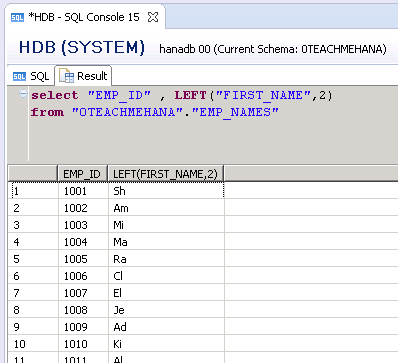The width and height of the screenshot is (398, 363).
Task: Click the Ma value cell
Action: click(166, 242)
